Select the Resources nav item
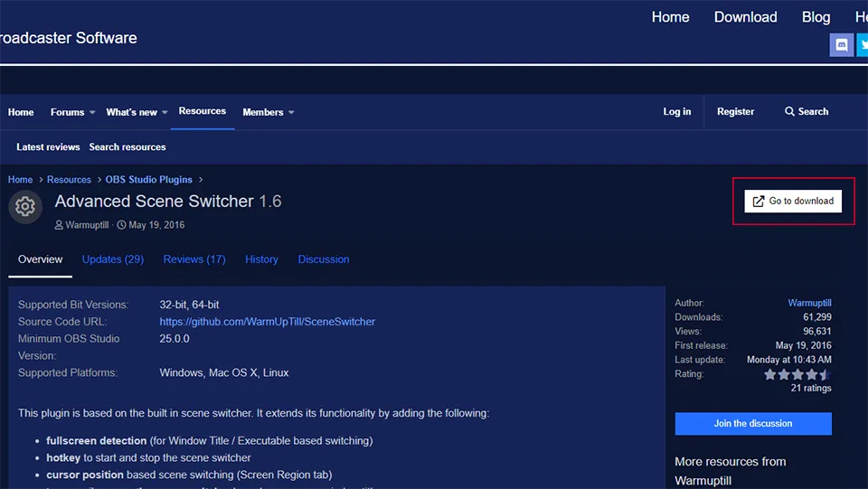 [202, 111]
